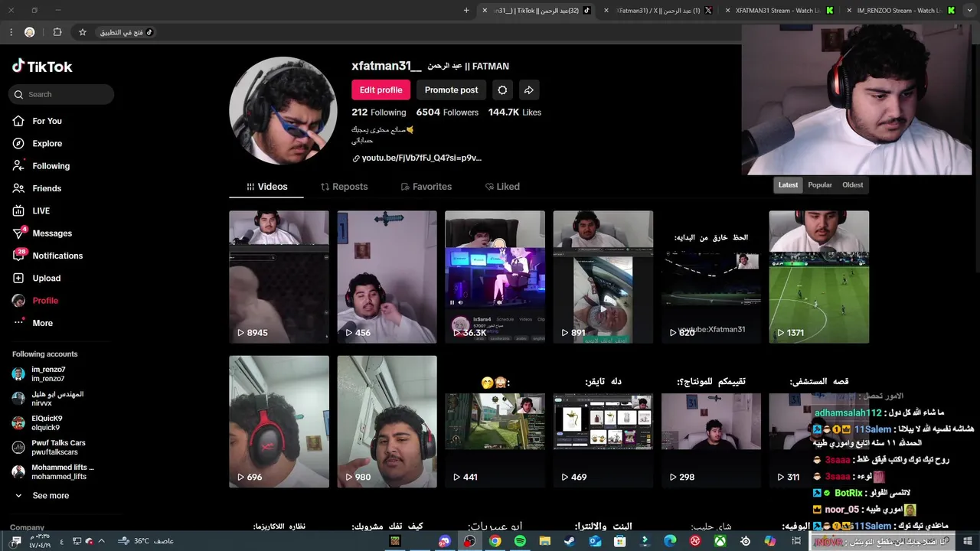Viewport: 980px width, 551px height.
Task: Go to the Following feed
Action: (51, 166)
